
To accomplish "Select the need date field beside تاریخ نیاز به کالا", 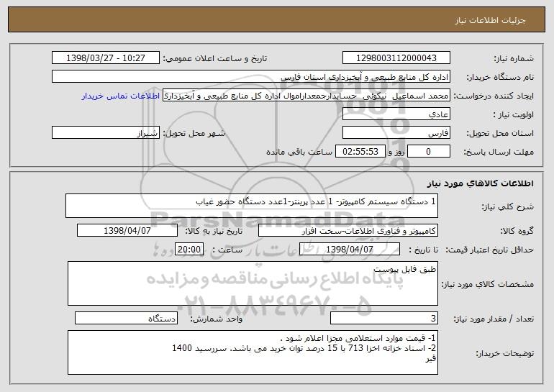I will (127, 231).
